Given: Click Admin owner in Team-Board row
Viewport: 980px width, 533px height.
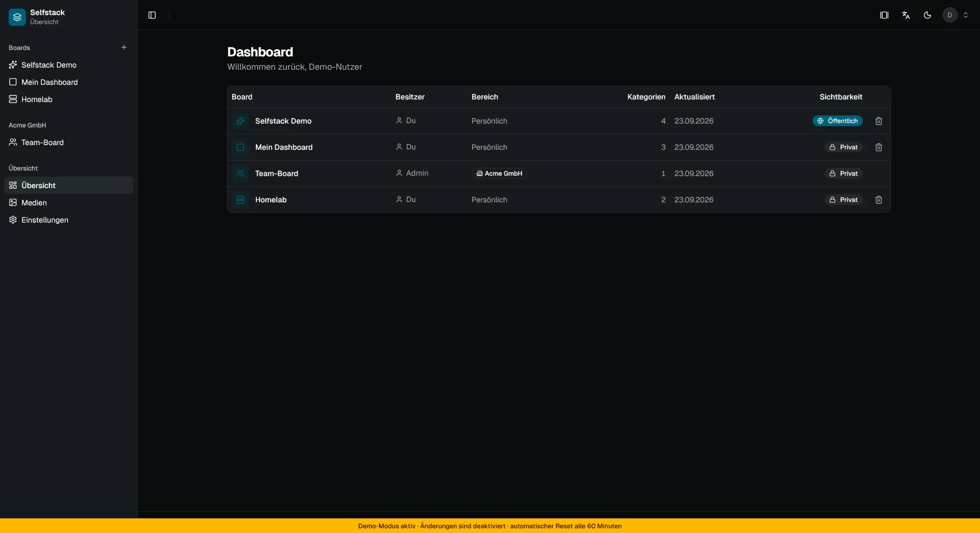Looking at the screenshot, I should pyautogui.click(x=412, y=173).
